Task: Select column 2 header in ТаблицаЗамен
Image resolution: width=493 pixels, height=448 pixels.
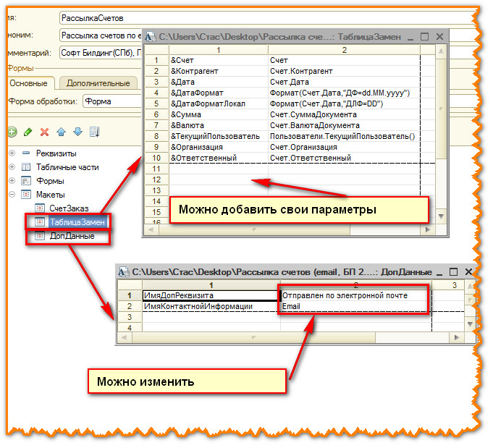Action: 346,51
